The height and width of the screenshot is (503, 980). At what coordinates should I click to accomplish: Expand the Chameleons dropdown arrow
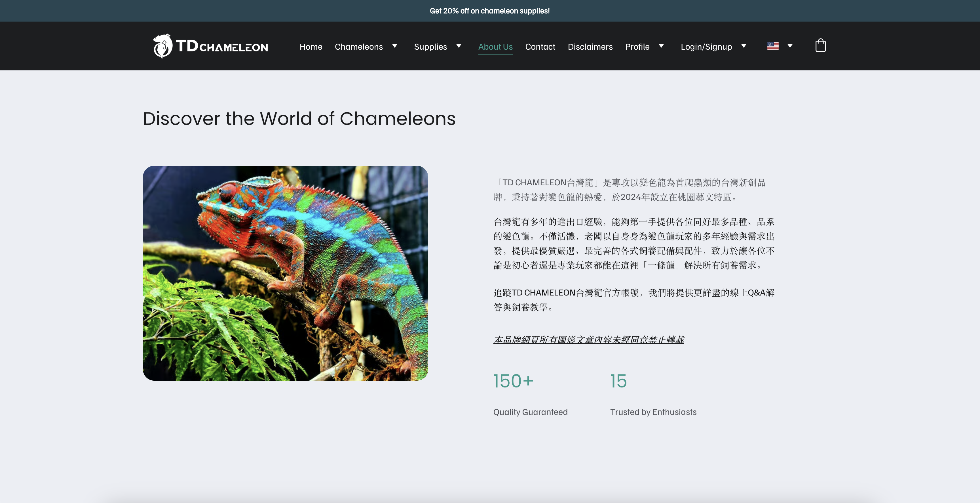pos(394,46)
